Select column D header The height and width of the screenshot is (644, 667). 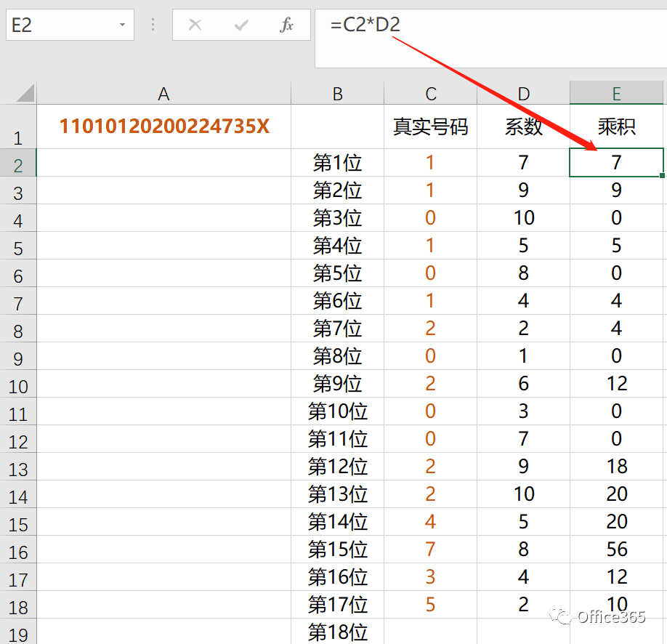click(x=523, y=93)
